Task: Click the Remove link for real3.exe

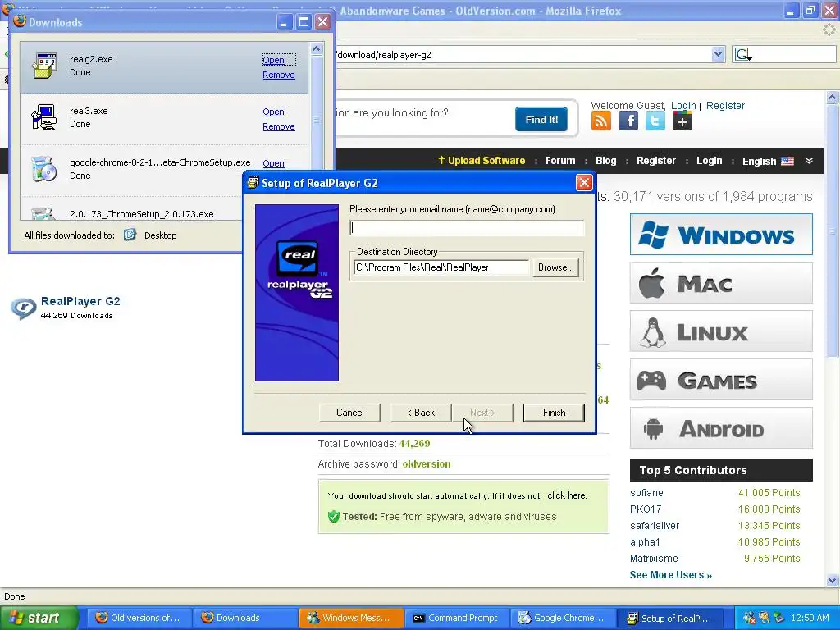Action: (279, 126)
